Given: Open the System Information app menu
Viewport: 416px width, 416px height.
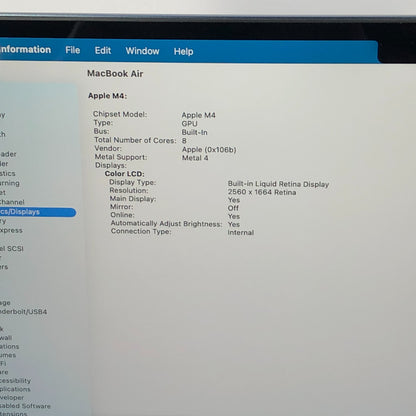Looking at the screenshot, I should (25, 49).
